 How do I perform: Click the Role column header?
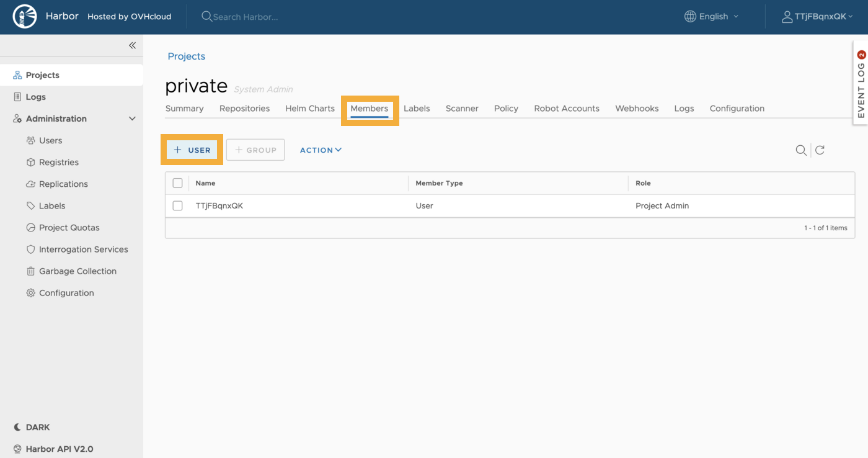643,183
